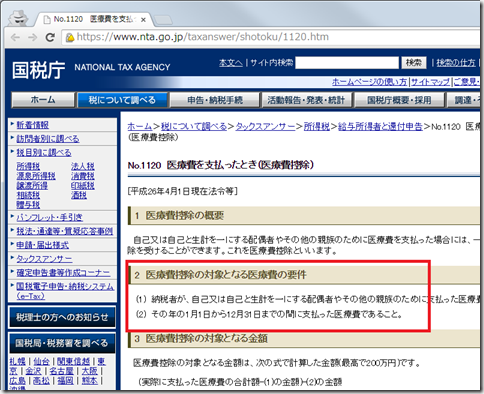Screen dimensions: 484x394
Task: Click the browser forward arrow
Action: (x=33, y=37)
